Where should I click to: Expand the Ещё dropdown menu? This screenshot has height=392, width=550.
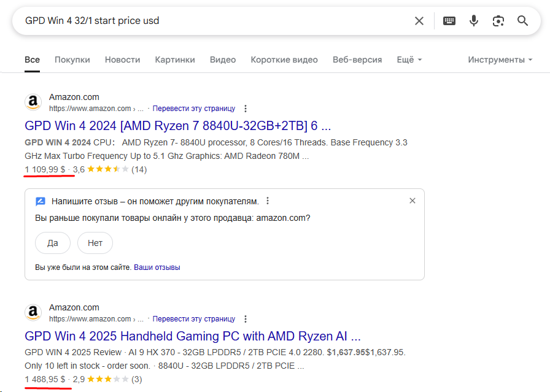[409, 60]
